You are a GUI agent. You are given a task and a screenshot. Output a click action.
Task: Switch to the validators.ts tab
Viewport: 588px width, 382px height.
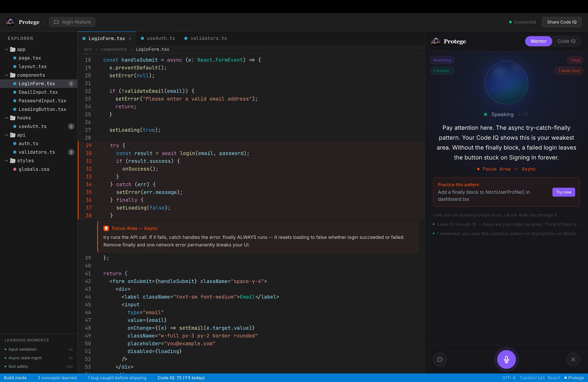(x=208, y=38)
